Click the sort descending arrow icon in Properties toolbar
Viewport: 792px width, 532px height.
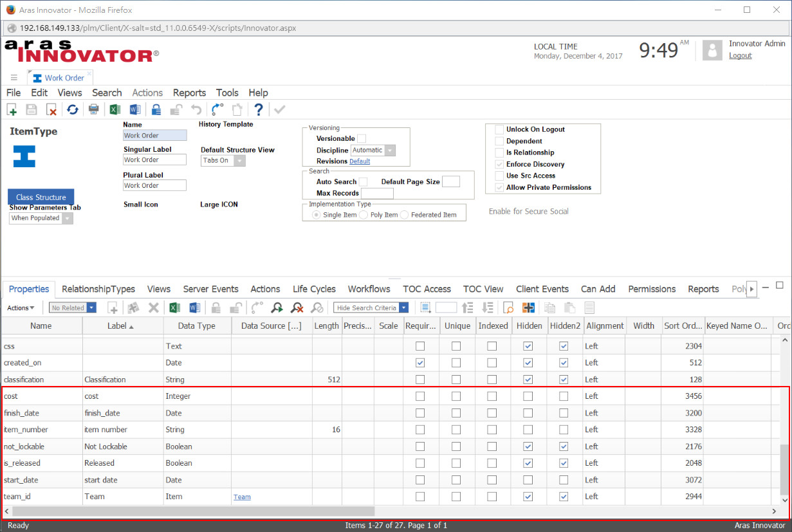coord(488,307)
